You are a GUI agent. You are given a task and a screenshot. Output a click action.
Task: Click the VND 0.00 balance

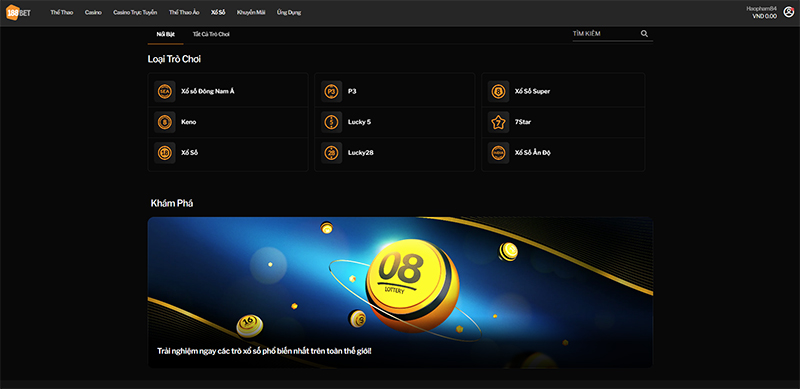(764, 16)
